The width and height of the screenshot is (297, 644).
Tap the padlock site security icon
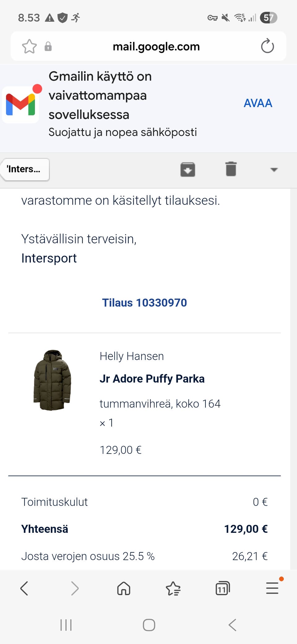pos(48,46)
